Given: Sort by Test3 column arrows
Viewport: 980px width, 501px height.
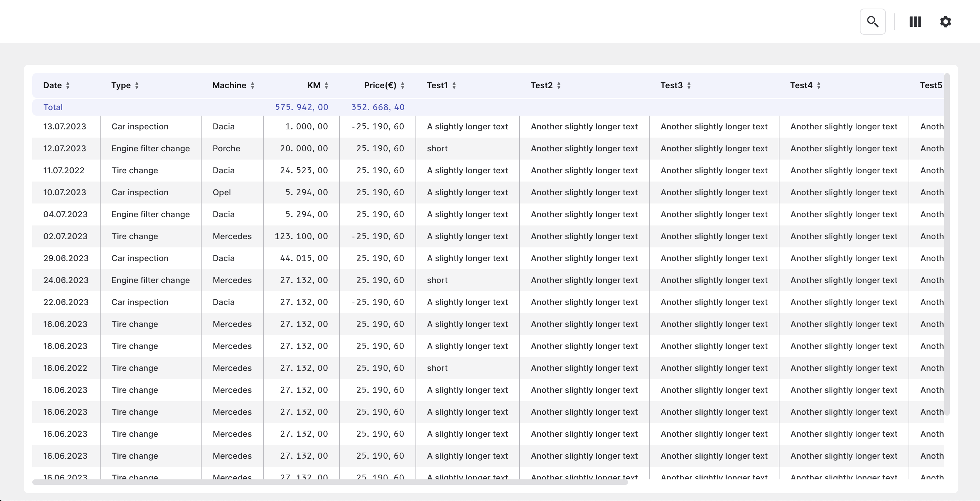Looking at the screenshot, I should (688, 85).
